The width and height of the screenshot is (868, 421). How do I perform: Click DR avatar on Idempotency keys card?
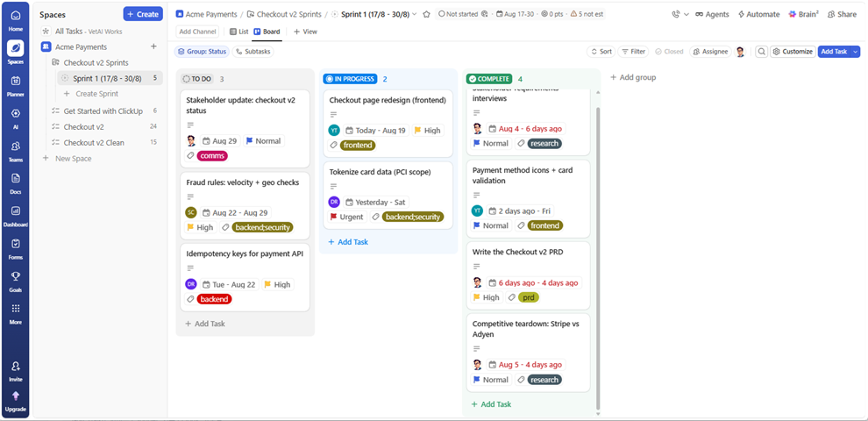[191, 284]
